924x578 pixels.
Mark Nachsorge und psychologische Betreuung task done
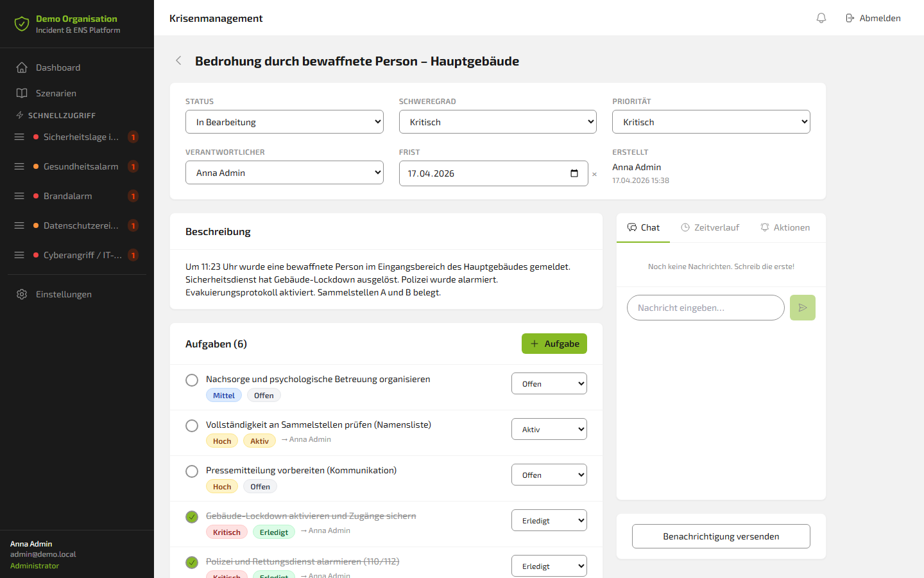(x=192, y=380)
